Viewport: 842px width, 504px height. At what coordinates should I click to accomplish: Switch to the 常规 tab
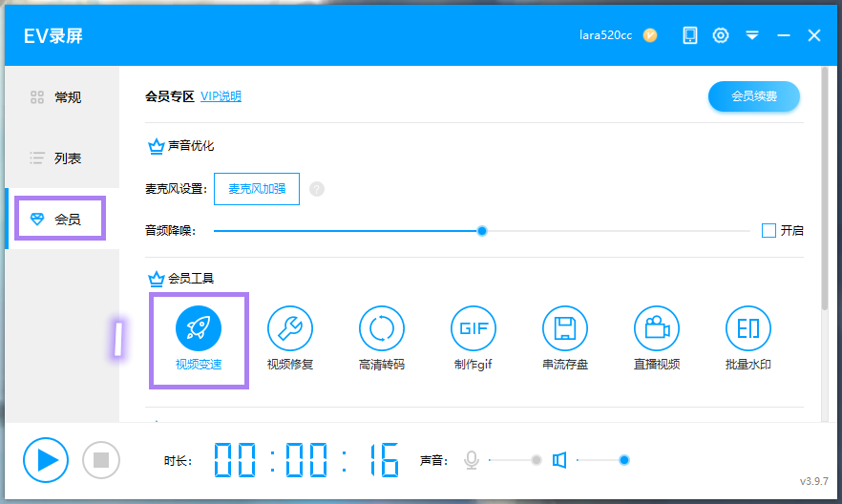[x=62, y=96]
